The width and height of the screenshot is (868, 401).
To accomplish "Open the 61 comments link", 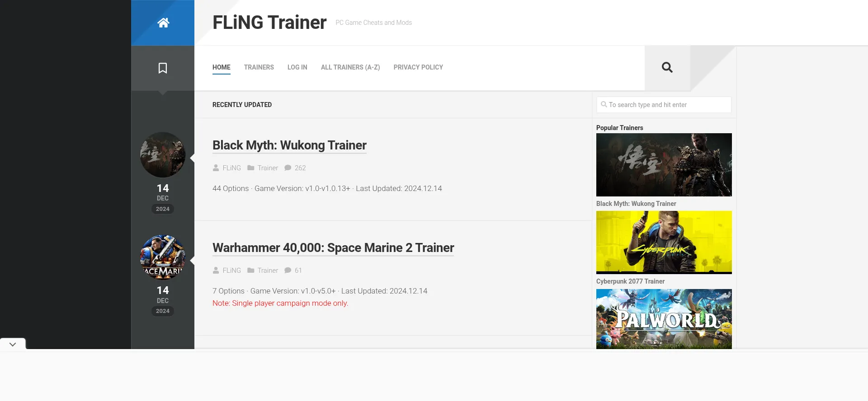I will click(298, 270).
